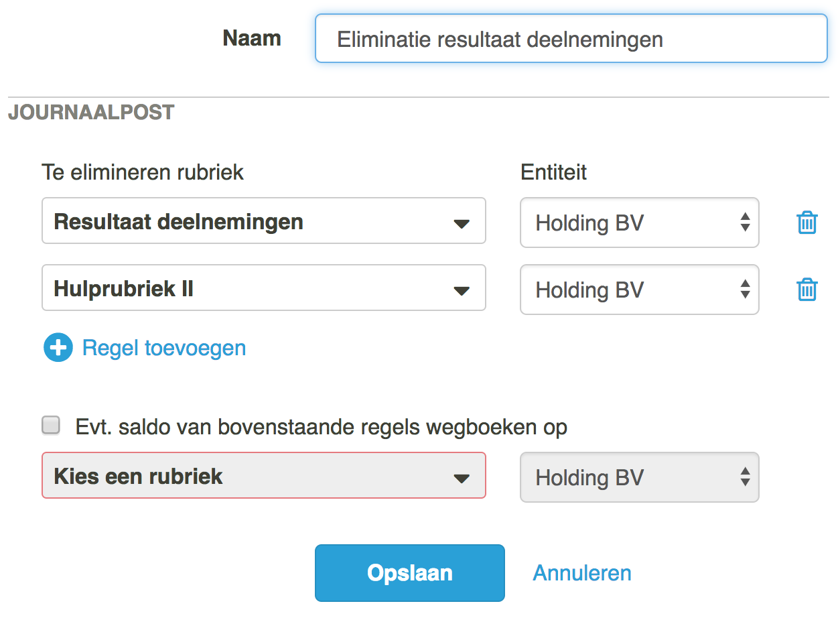This screenshot has width=840, height=622.
Task: Delete the Resultaat deelnemingen row via trash icon
Action: coord(807,223)
